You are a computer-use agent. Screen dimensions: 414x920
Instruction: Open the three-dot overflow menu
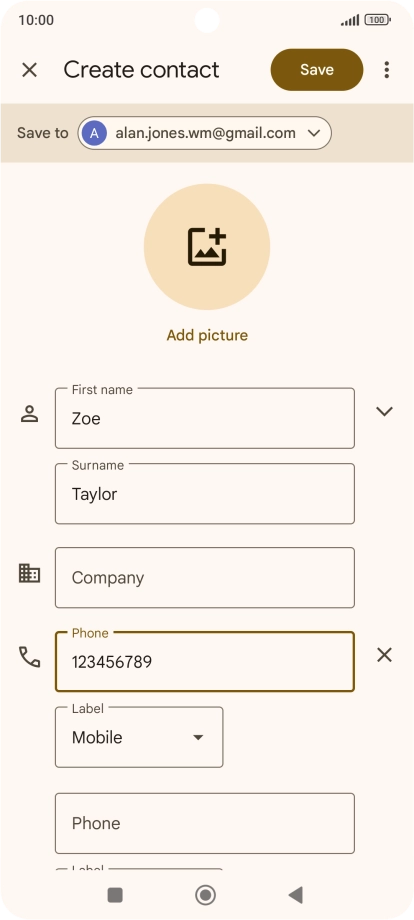pyautogui.click(x=386, y=70)
